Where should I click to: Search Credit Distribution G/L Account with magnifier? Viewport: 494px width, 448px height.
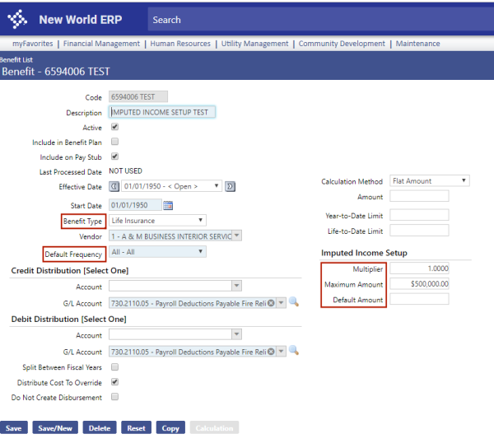click(x=294, y=303)
